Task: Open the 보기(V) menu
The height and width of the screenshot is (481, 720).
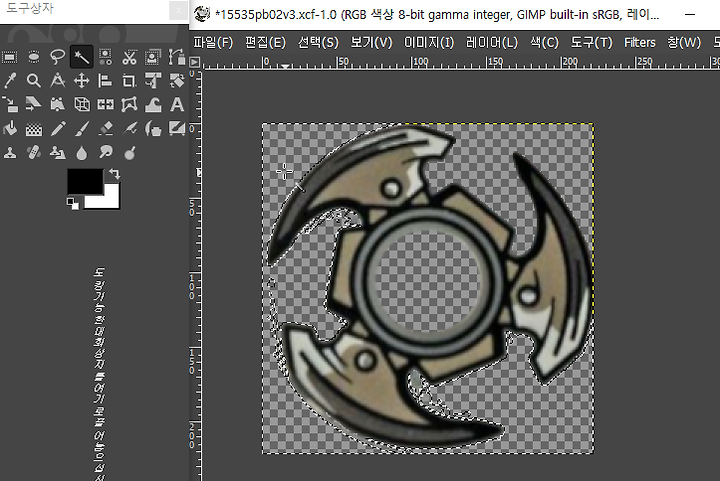Action: (x=371, y=43)
